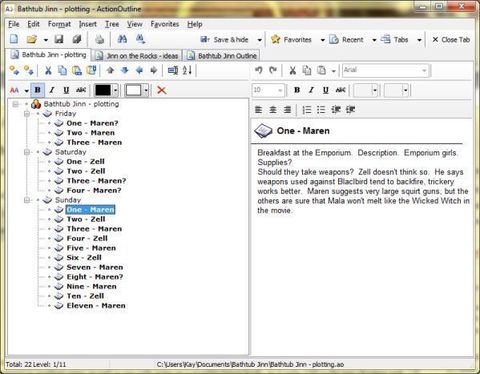
Task: Collapse the Sunday tree branch
Action: pyautogui.click(x=27, y=200)
